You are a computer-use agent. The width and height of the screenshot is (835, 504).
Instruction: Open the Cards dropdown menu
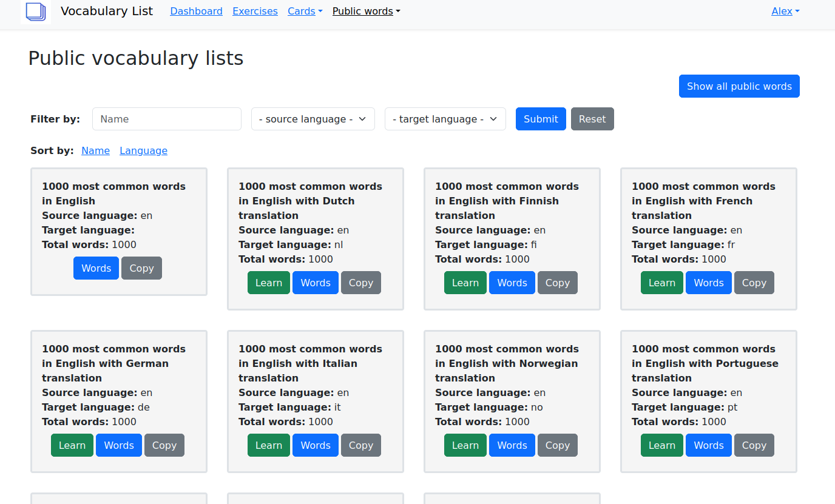[305, 11]
